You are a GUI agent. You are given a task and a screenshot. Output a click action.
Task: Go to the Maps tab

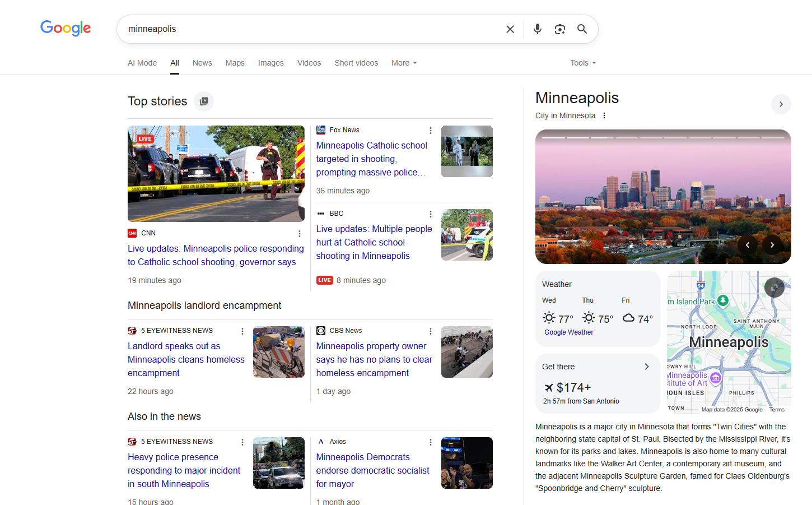coord(235,63)
